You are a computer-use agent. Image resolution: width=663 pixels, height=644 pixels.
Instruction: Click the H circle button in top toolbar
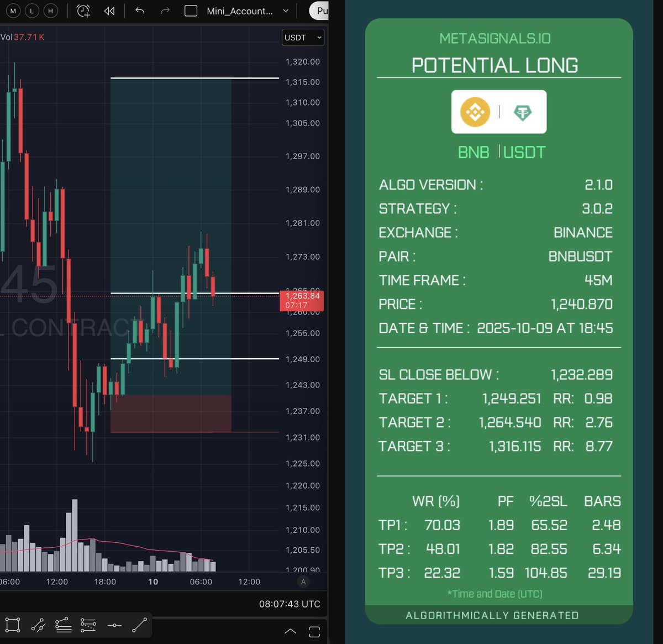tap(51, 11)
